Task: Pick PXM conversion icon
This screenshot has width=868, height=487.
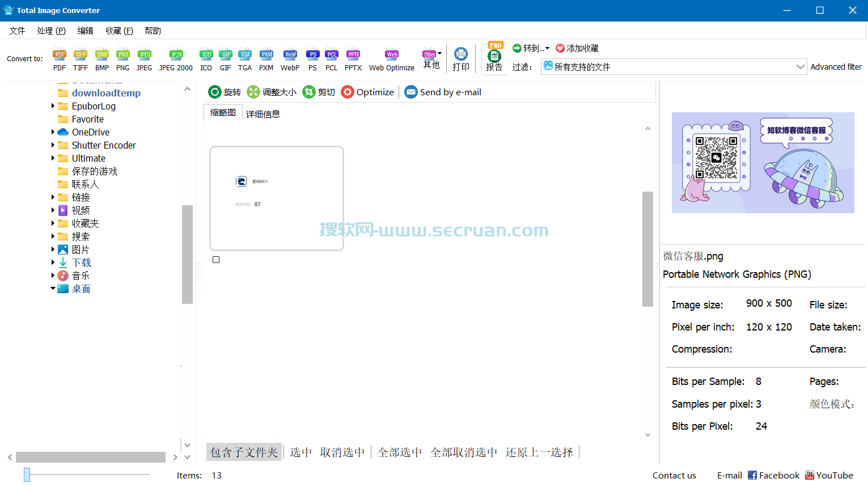Action: point(266,60)
